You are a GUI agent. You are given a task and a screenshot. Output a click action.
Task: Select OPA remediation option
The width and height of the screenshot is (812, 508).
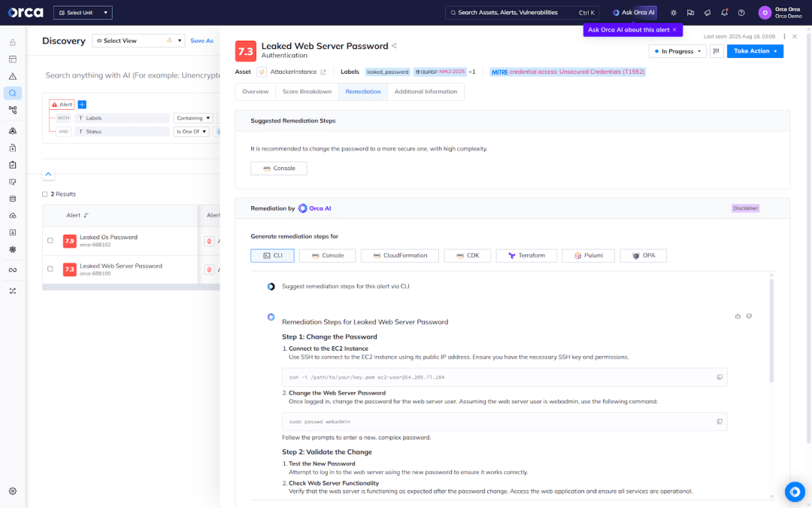[643, 256]
